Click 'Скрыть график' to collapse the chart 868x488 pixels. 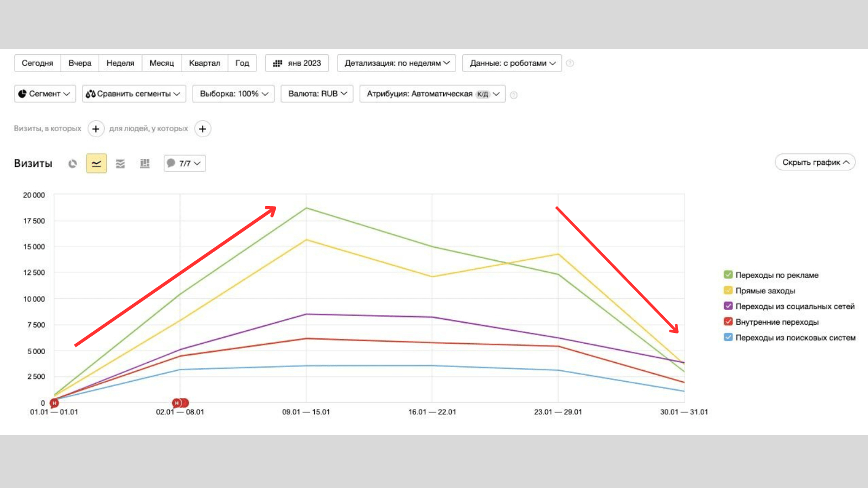815,162
